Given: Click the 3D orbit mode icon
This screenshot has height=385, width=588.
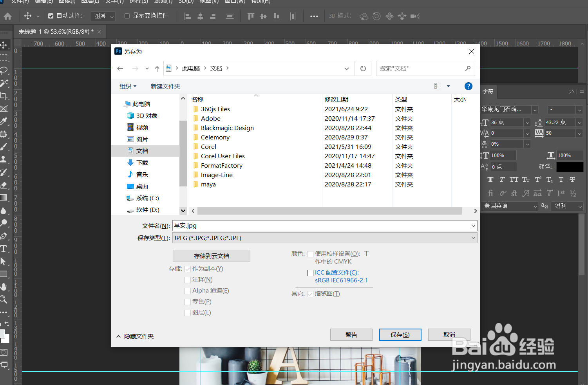Looking at the screenshot, I should point(364,16).
